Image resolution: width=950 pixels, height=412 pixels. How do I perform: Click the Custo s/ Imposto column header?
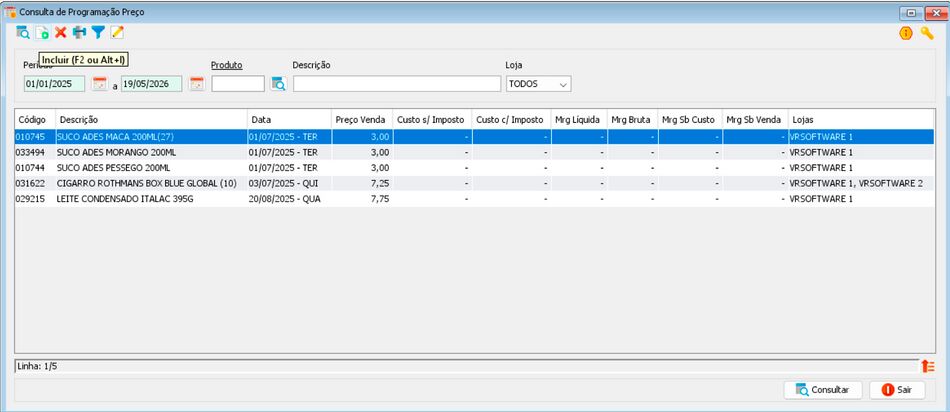pos(433,120)
